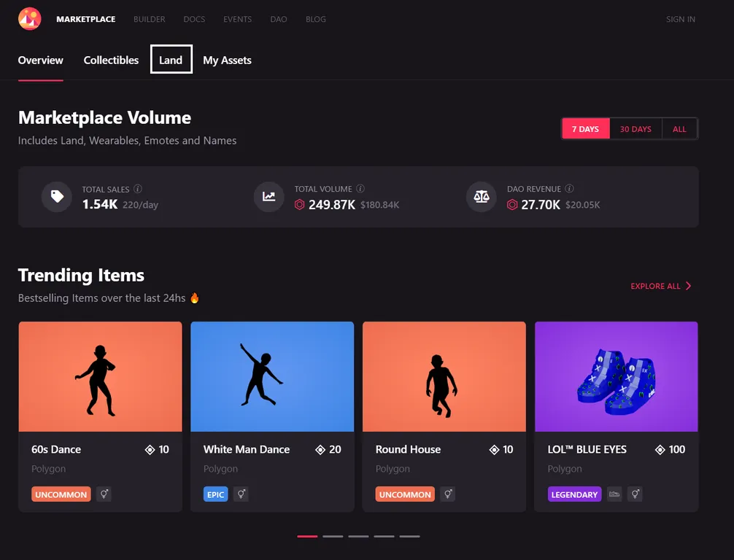The width and height of the screenshot is (734, 560).
Task: Click the EPIC badge on White Man Dance
Action: 216,494
